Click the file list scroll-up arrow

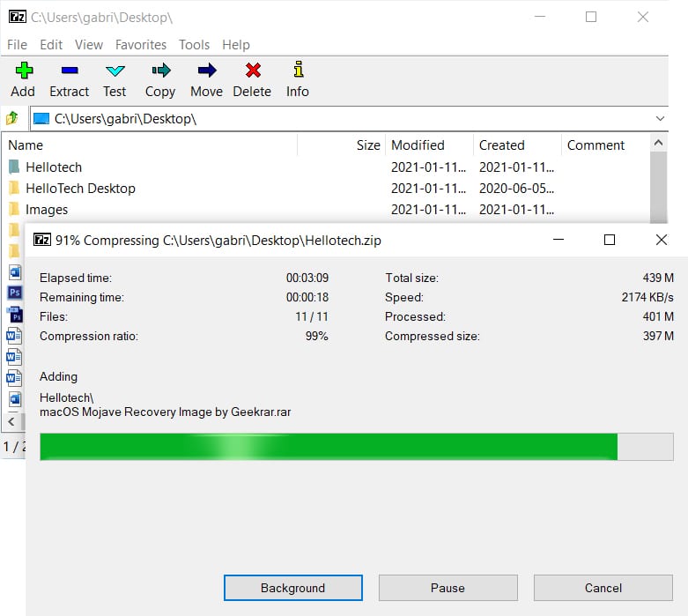[x=658, y=143]
